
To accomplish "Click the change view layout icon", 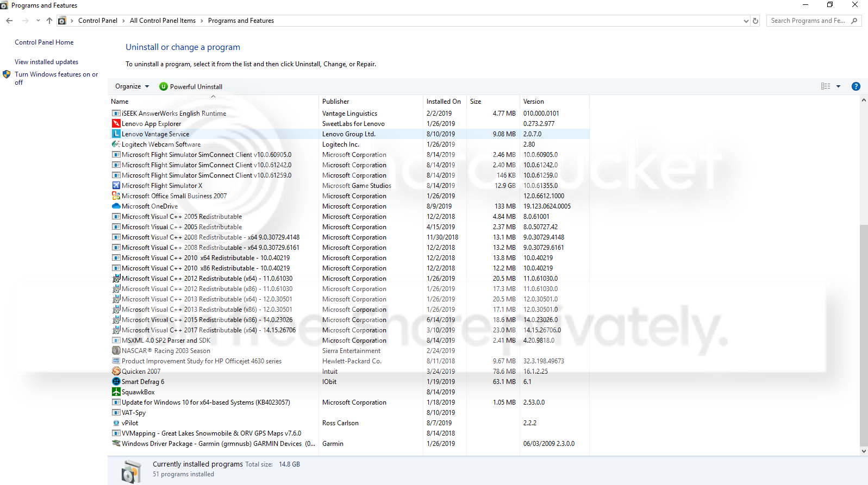I will tap(826, 86).
